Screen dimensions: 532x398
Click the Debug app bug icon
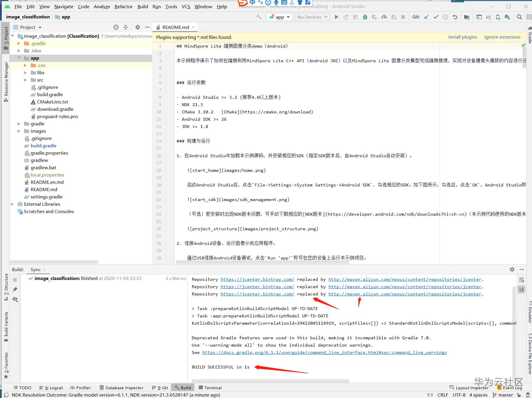[365, 17]
